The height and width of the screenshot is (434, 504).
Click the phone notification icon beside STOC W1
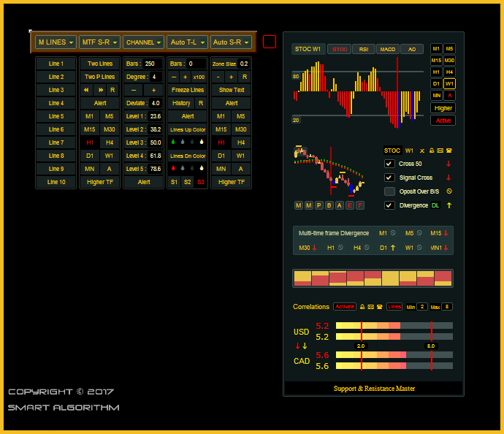click(448, 151)
